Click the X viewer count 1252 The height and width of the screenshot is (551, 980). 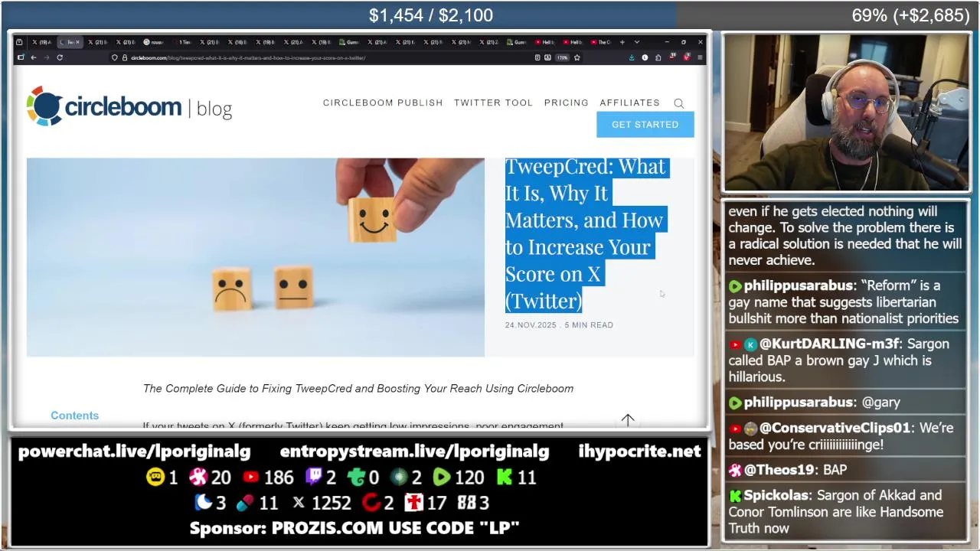332,503
